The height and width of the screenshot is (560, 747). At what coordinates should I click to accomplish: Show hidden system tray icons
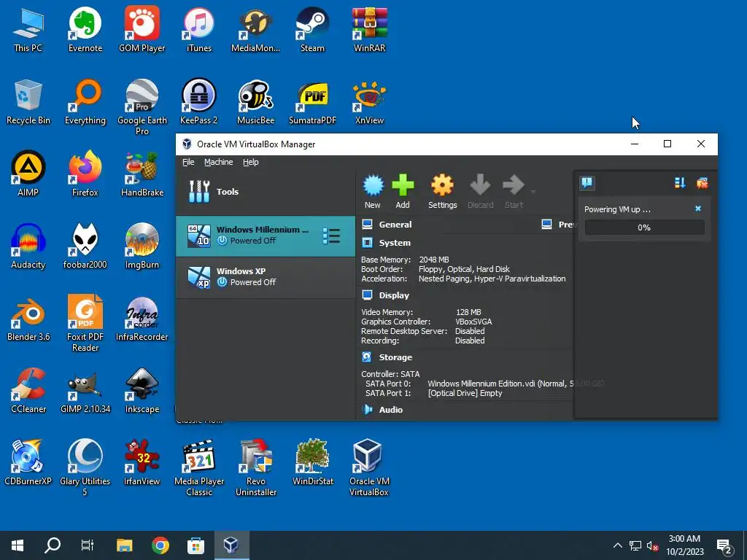pyautogui.click(x=617, y=545)
